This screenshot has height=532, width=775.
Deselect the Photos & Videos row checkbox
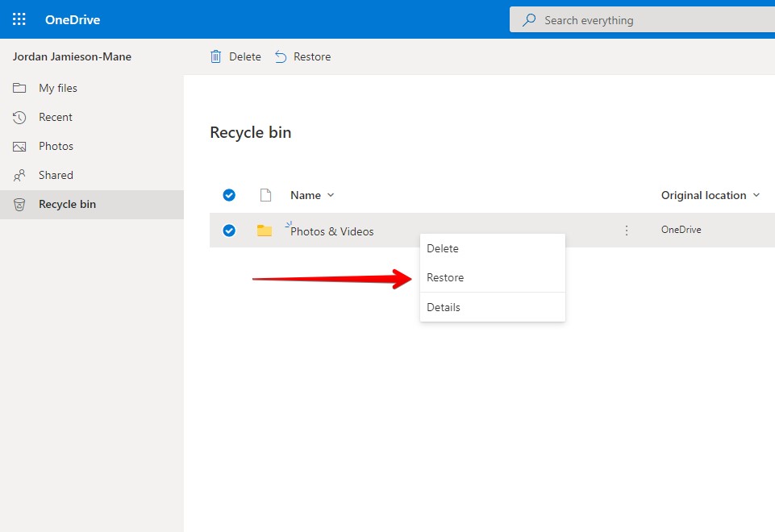(x=229, y=230)
